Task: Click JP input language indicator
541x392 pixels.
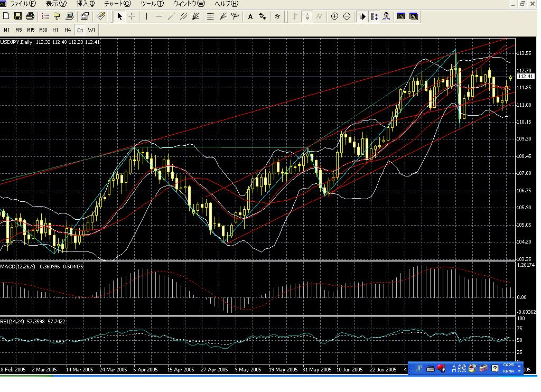Action: pyautogui.click(x=419, y=368)
